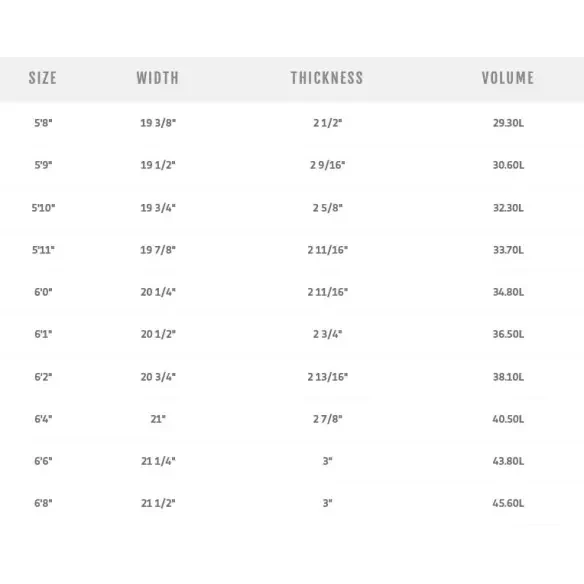
Task: Click the WIDTH column header
Action: coord(158,78)
